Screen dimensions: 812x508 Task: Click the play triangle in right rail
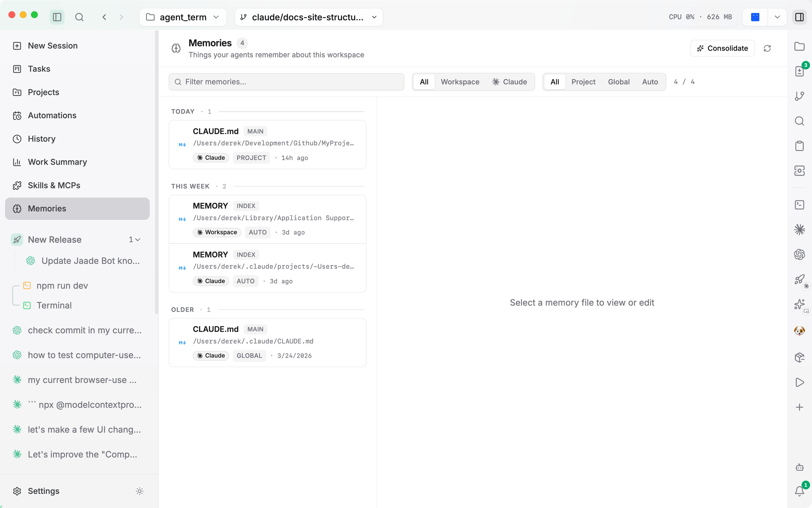pyautogui.click(x=799, y=382)
